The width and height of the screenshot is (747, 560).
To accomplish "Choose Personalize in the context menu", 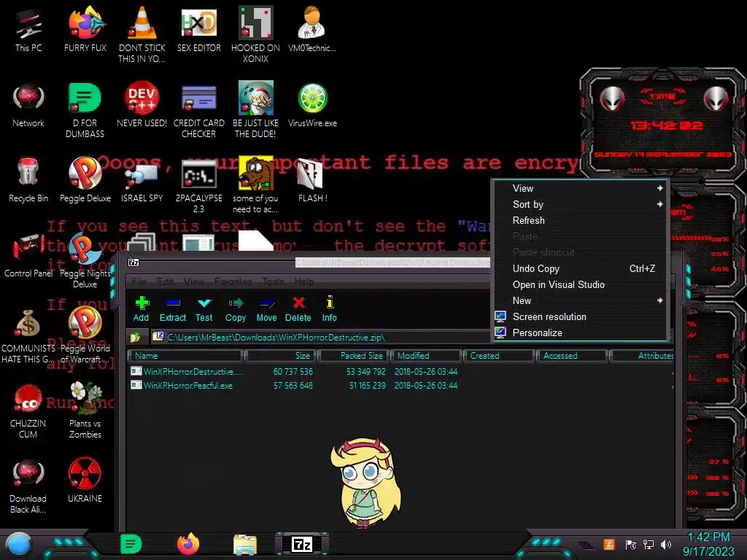I will click(x=580, y=332).
